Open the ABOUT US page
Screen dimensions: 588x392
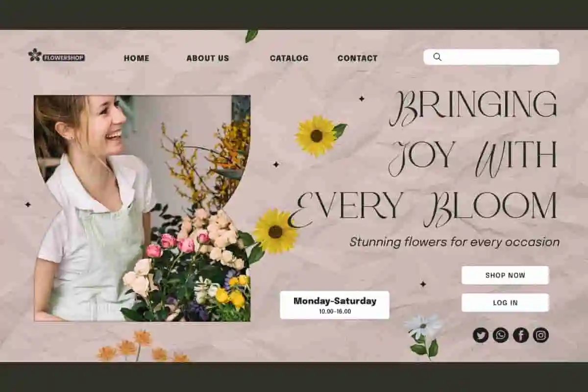click(x=207, y=58)
